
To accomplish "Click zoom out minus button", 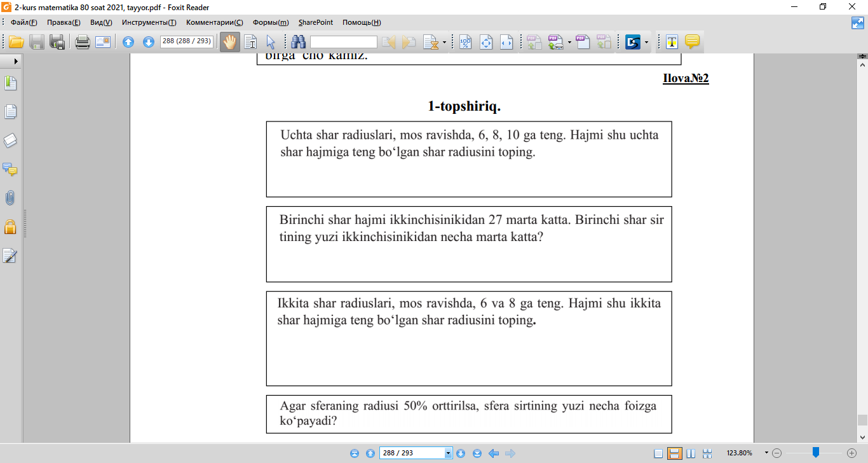I will pyautogui.click(x=776, y=453).
